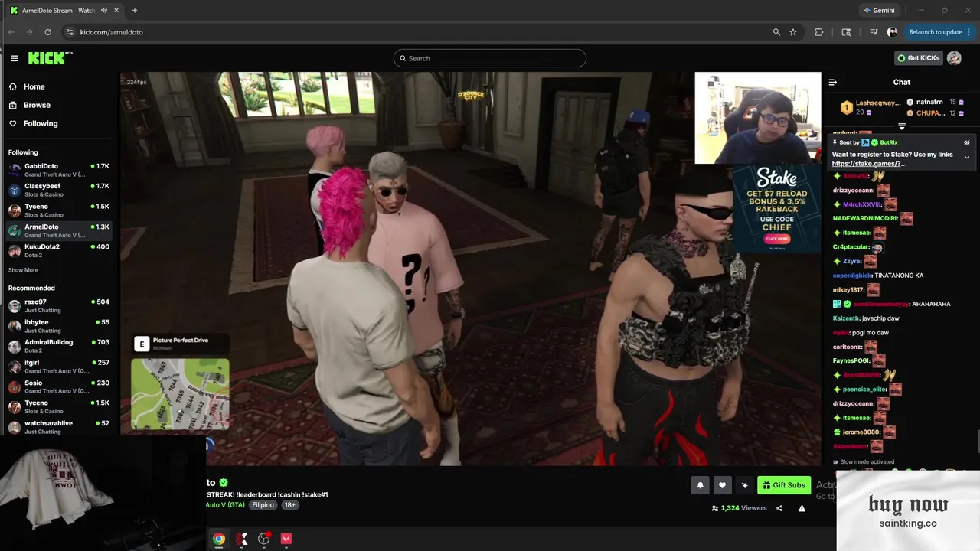
Task: Open AdmiralBulldog recommended channel
Action: (x=59, y=346)
